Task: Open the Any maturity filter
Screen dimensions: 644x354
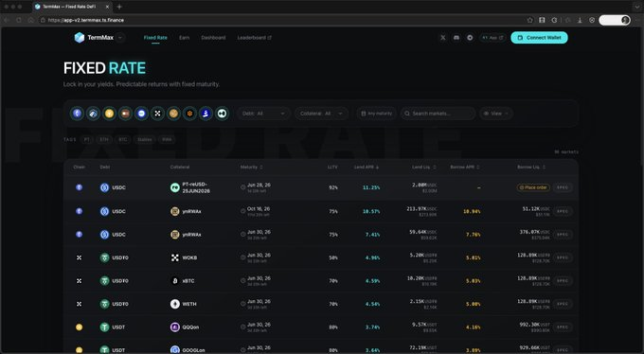Action: coord(377,114)
